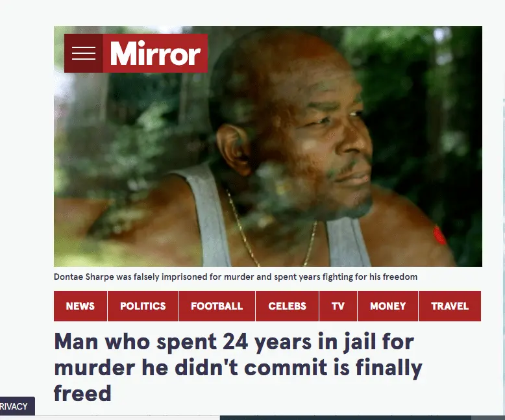Click the Privacy button
The width and height of the screenshot is (505, 420).
pyautogui.click(x=17, y=406)
